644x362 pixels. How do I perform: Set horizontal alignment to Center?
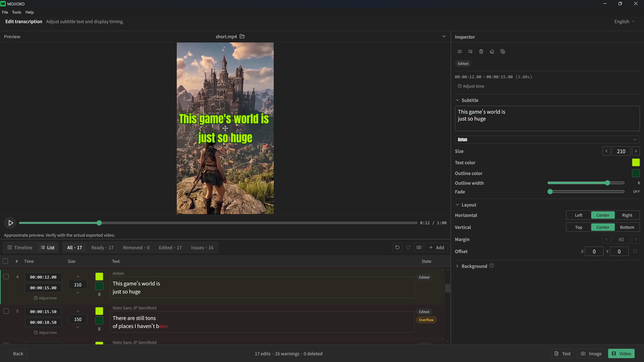point(603,215)
